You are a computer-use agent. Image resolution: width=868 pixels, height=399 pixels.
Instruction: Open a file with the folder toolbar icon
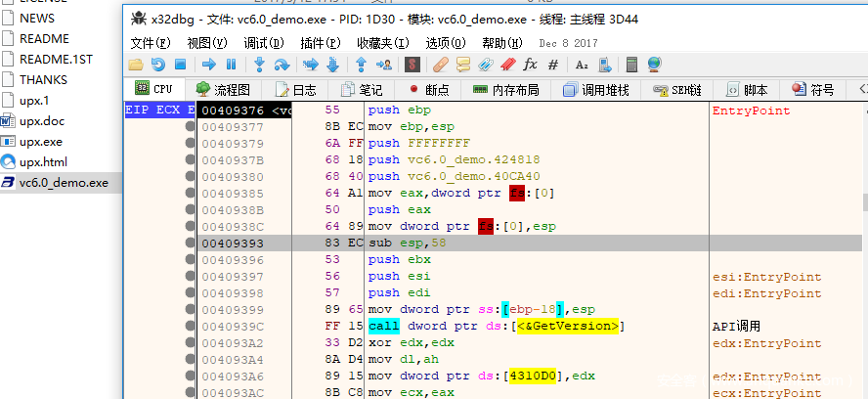tap(136, 65)
